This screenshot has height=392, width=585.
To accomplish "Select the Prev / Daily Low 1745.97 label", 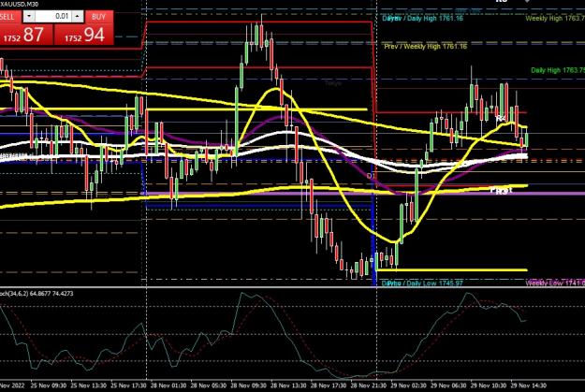I will pos(422,283).
